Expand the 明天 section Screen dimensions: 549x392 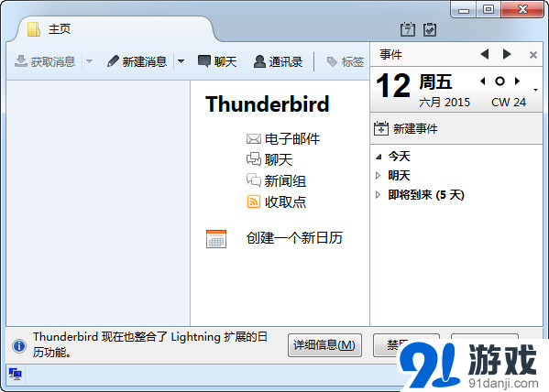[x=378, y=175]
